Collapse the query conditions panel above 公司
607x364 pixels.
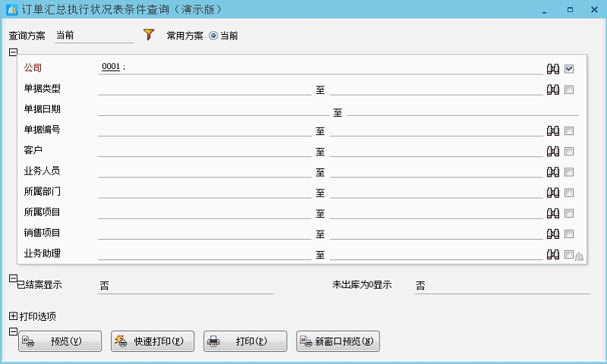coord(13,52)
